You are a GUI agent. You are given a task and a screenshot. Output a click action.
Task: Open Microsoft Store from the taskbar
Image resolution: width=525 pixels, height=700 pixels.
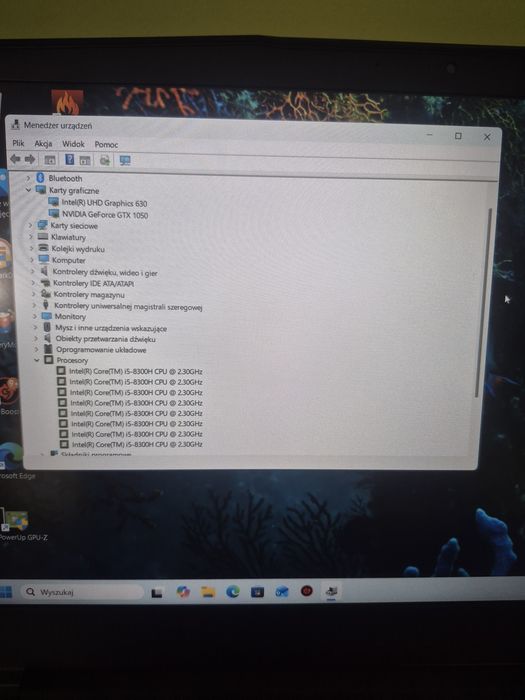258,592
